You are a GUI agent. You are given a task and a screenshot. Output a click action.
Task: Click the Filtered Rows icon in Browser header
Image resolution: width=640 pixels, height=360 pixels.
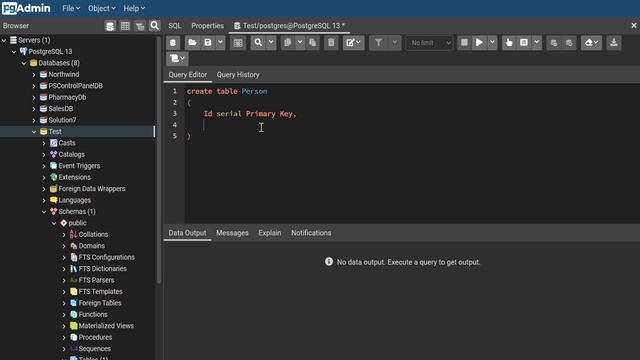[140, 26]
